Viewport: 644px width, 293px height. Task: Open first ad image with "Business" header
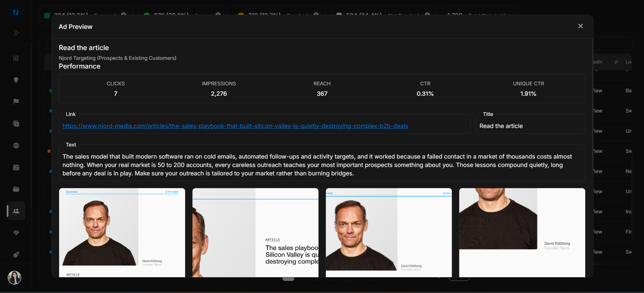[122, 233]
